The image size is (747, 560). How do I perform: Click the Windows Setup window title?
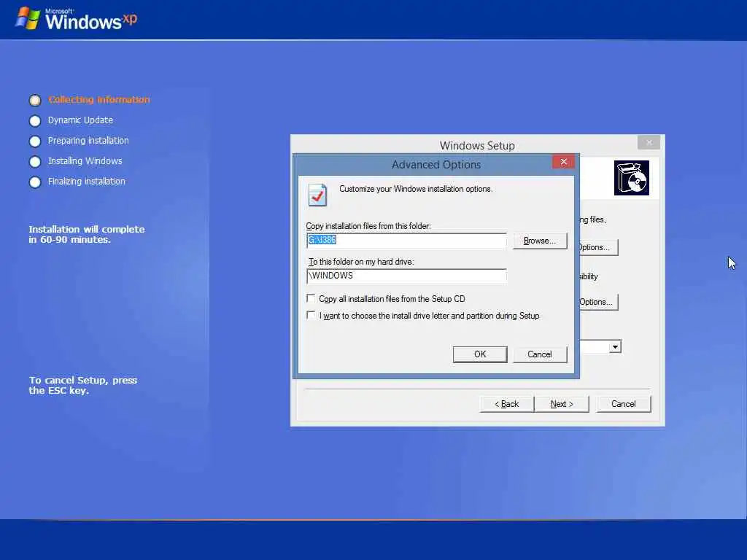tap(477, 146)
